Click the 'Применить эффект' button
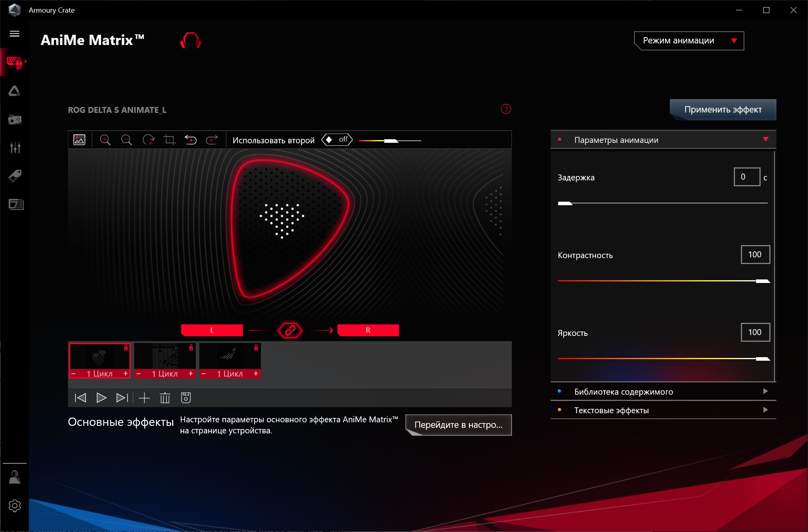Viewport: 808px width, 532px height. coord(723,110)
